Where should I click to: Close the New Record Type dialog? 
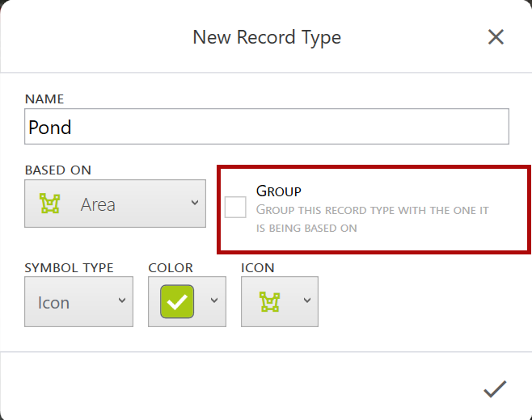(x=496, y=37)
